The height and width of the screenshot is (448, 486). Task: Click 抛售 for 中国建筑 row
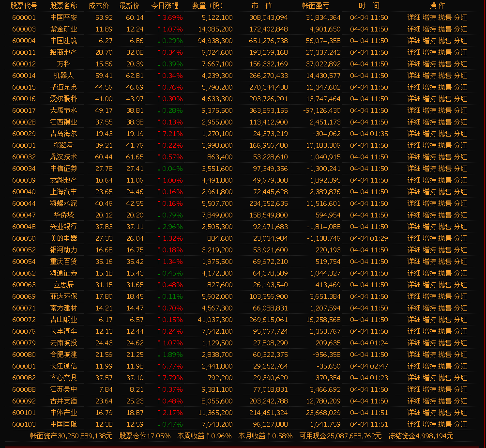coord(445,41)
